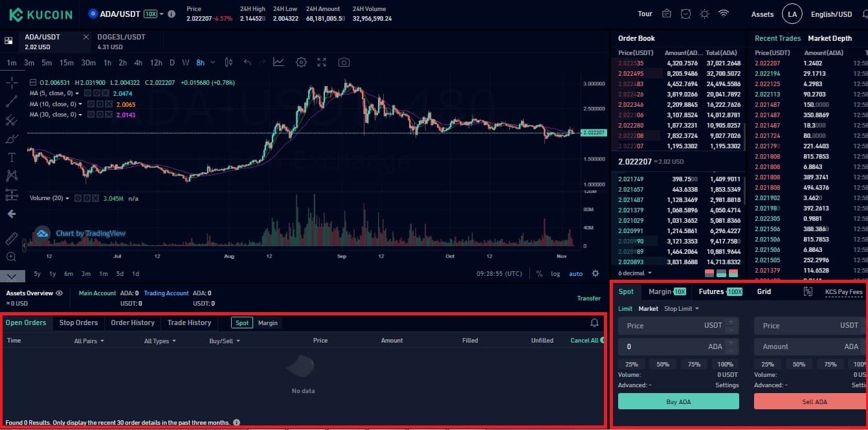
Task: Open the All Types filter dropdown
Action: point(160,341)
